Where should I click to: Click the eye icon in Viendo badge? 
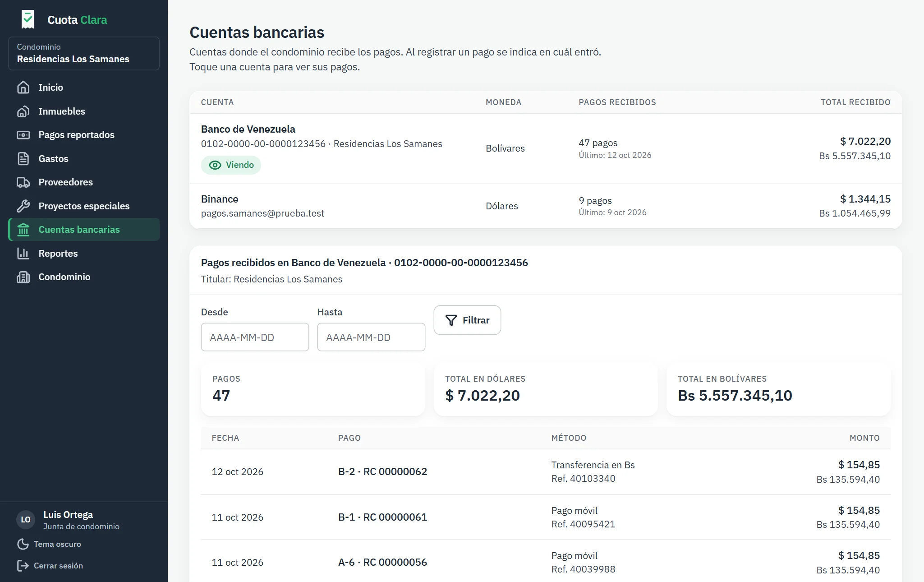[215, 165]
